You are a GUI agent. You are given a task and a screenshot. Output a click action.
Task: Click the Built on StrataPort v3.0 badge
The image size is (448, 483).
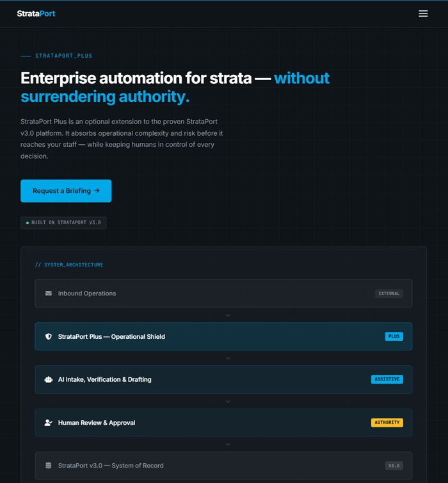point(63,223)
